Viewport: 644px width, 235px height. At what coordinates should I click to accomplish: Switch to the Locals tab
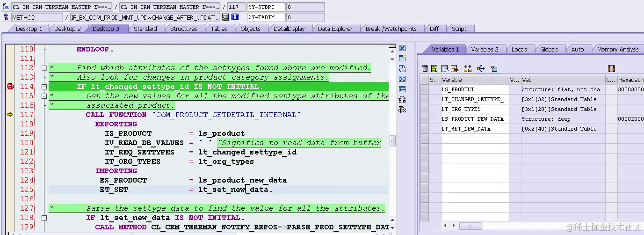[519, 49]
